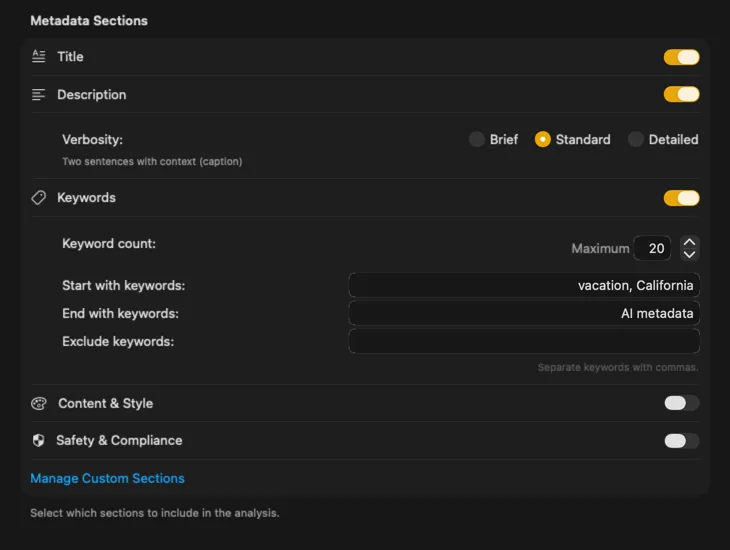Enable the Content & Style toggle
The height and width of the screenshot is (550, 730).
(682, 403)
